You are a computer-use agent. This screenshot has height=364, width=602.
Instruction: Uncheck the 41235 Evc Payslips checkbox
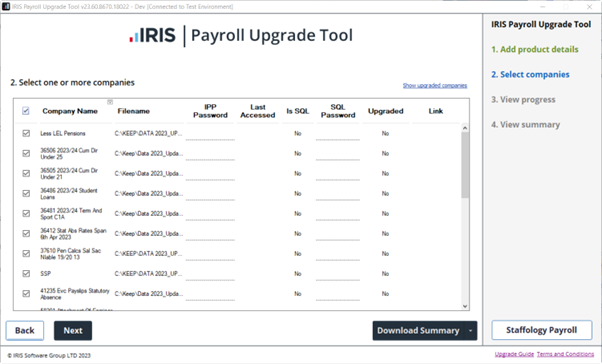click(x=26, y=293)
